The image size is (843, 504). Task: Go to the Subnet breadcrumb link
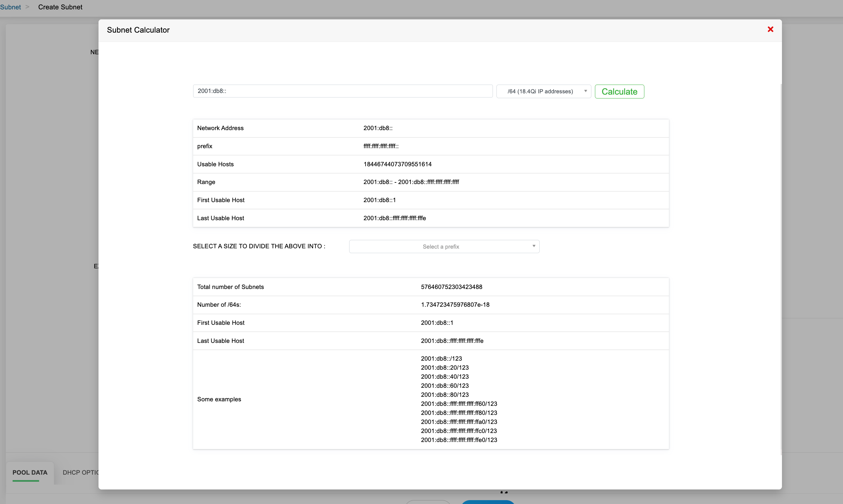pyautogui.click(x=10, y=7)
